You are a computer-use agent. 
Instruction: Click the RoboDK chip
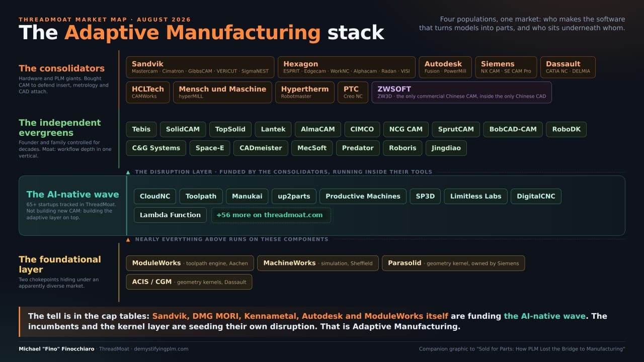pos(566,129)
